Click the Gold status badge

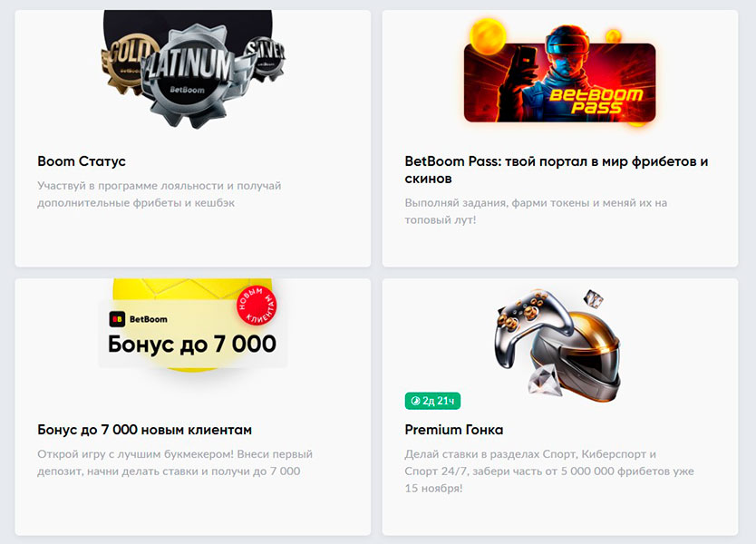pyautogui.click(x=126, y=63)
